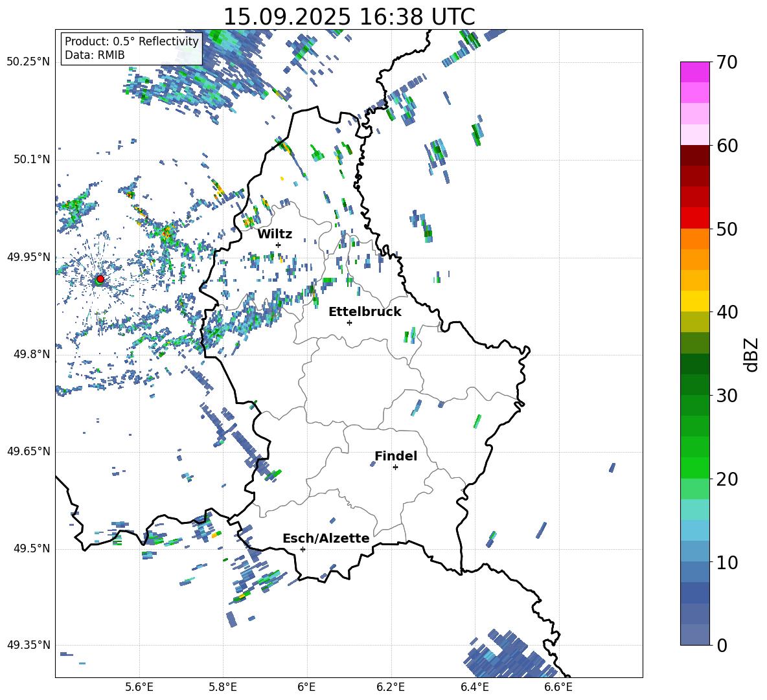Click the 5.8°E longitude label

(223, 687)
